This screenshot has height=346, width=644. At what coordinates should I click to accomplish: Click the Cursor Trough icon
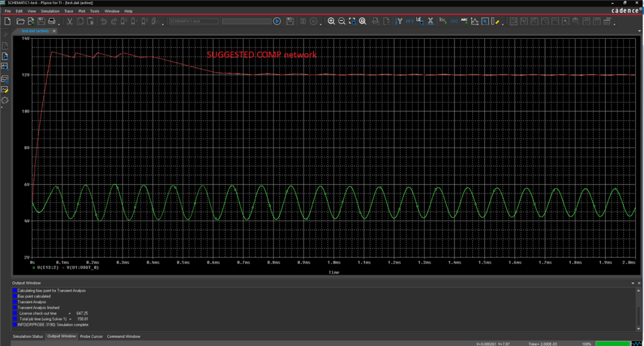[524, 21]
